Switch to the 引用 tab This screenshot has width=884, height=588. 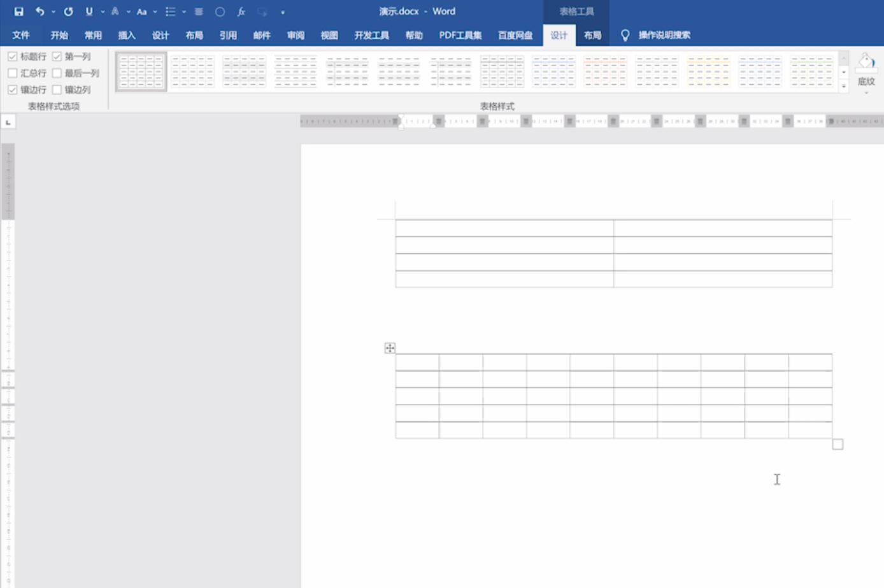pos(228,35)
